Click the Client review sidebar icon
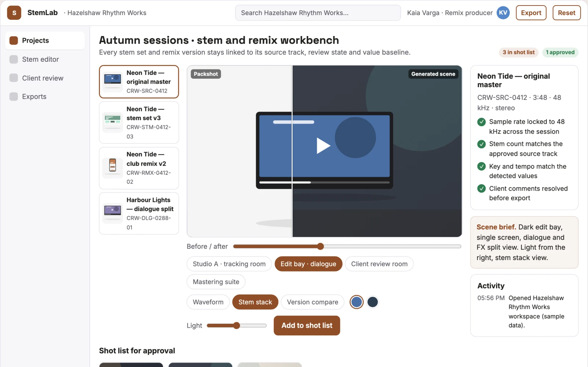This screenshot has width=588, height=367. point(14,78)
